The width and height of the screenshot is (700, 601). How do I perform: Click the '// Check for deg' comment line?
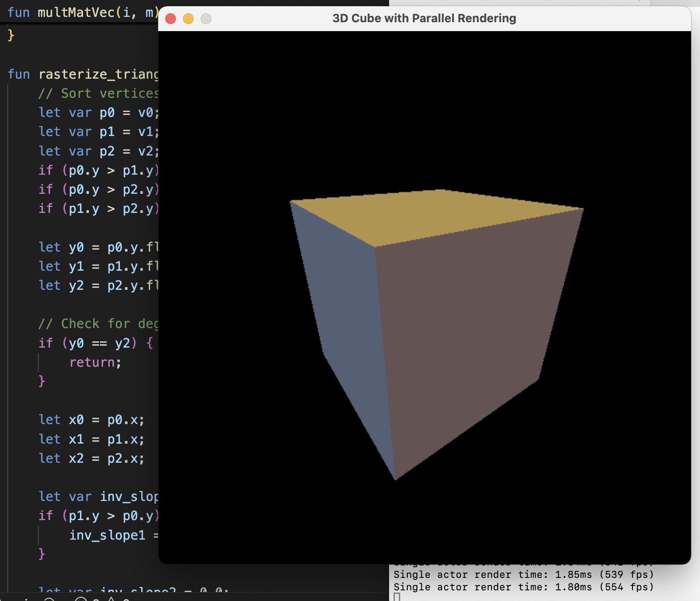[x=98, y=324]
